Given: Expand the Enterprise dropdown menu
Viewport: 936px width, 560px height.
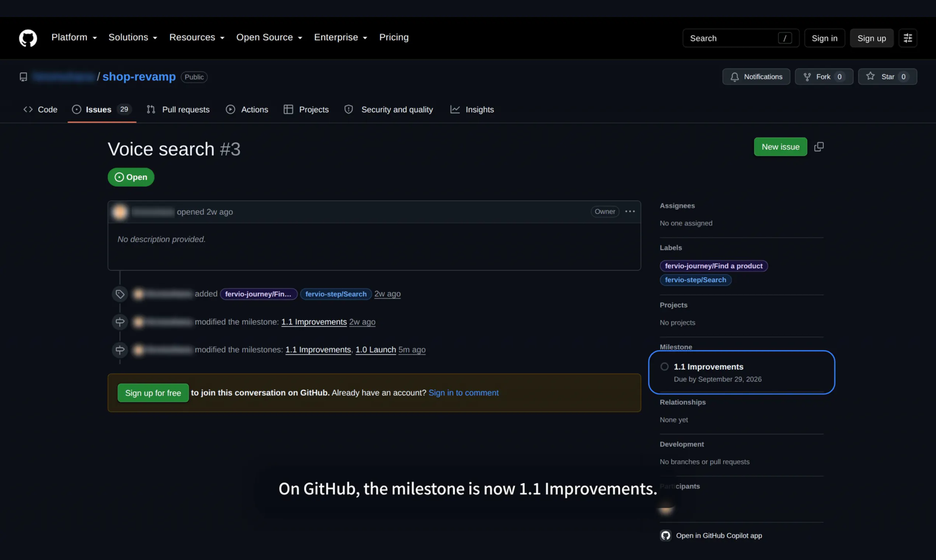Looking at the screenshot, I should [341, 37].
